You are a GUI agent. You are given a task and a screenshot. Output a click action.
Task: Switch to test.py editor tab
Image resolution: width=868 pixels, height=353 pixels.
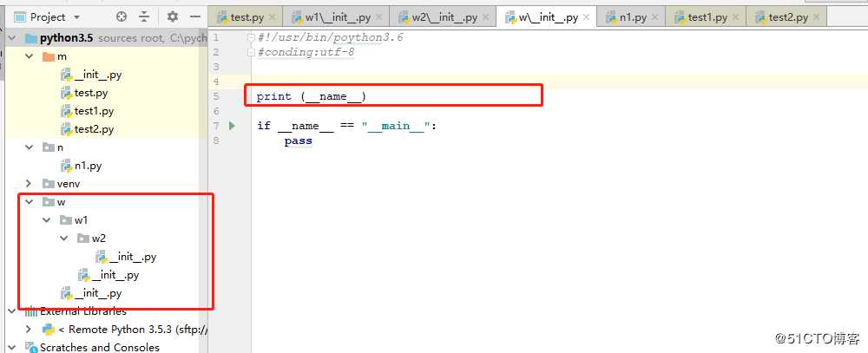click(247, 17)
